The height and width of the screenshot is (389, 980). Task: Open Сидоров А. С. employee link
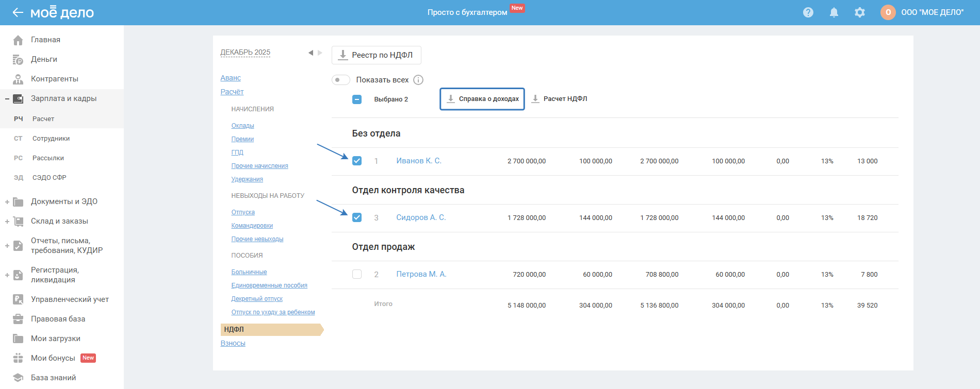point(421,217)
